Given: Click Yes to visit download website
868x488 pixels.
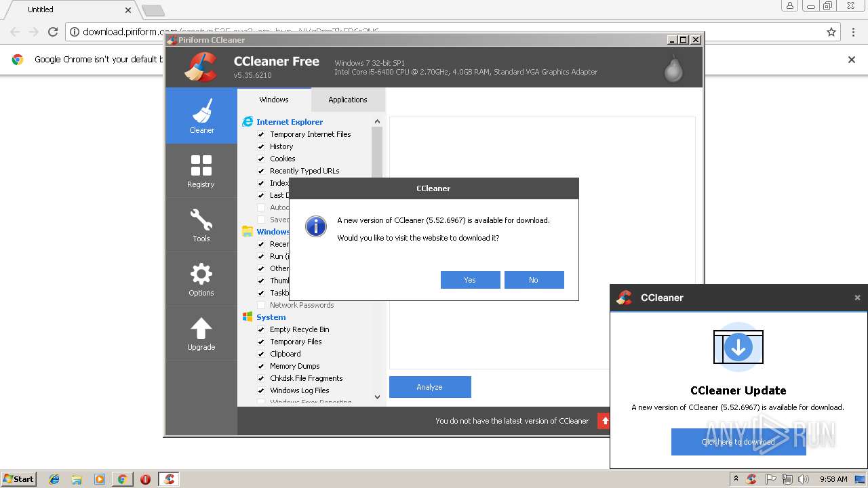Looking at the screenshot, I should tap(470, 280).
